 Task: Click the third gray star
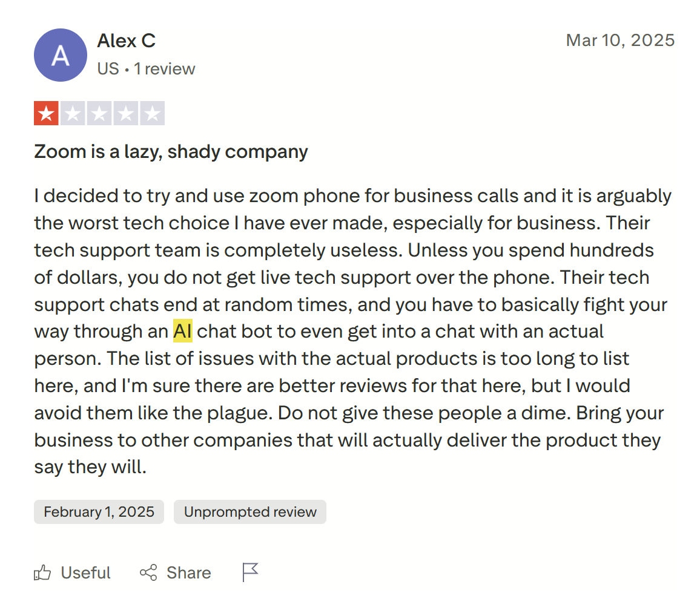coord(99,114)
